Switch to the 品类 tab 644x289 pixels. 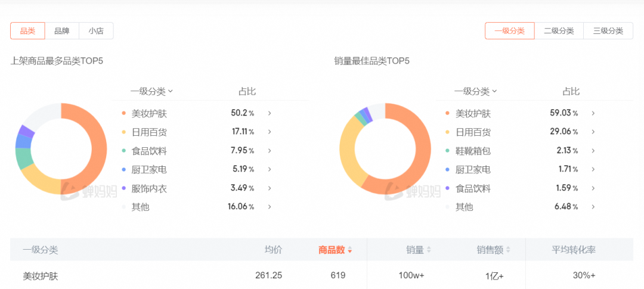point(27,31)
